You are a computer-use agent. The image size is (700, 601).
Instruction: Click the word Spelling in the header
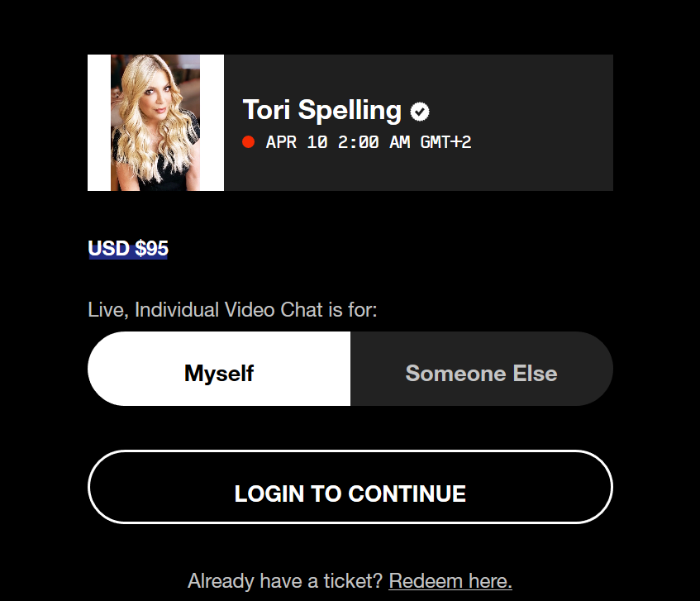(x=350, y=110)
